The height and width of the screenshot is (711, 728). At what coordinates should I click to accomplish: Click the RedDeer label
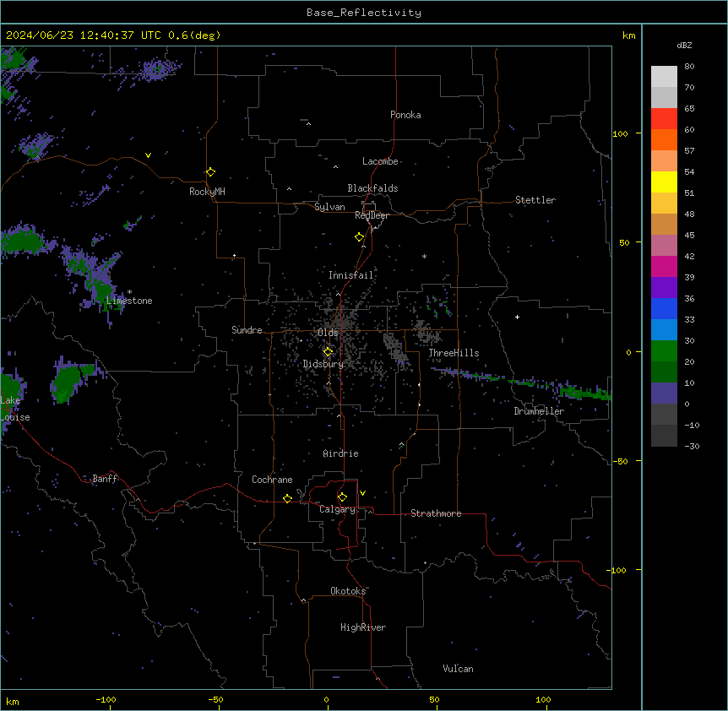pos(372,215)
